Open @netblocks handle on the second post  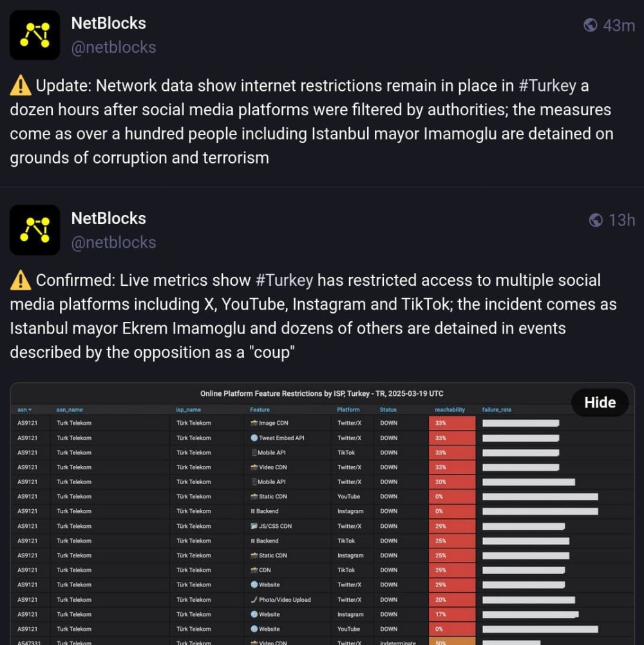tap(113, 242)
